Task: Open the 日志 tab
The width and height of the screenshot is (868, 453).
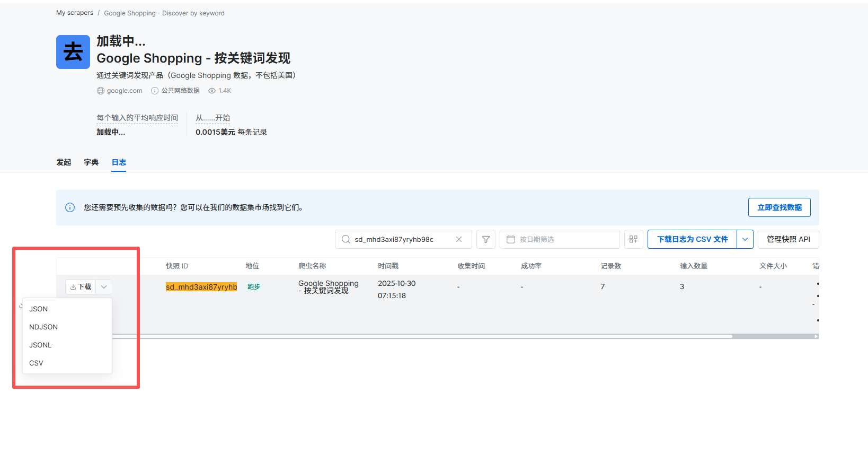Action: tap(119, 162)
